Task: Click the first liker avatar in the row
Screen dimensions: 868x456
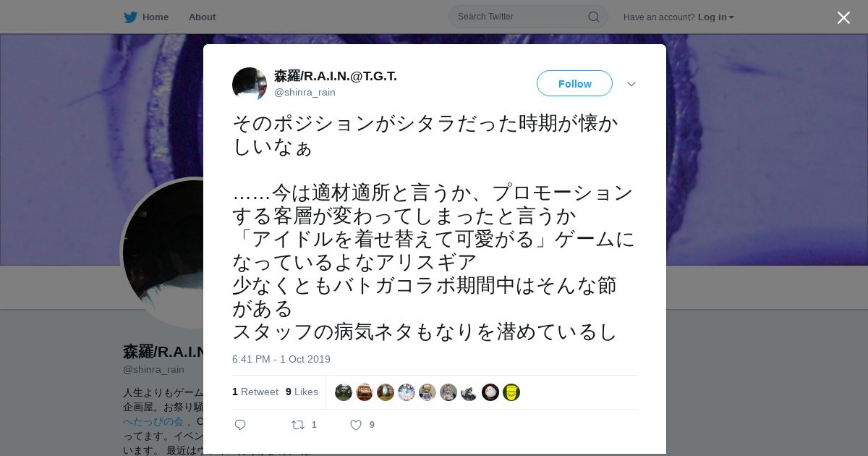Action: click(344, 392)
